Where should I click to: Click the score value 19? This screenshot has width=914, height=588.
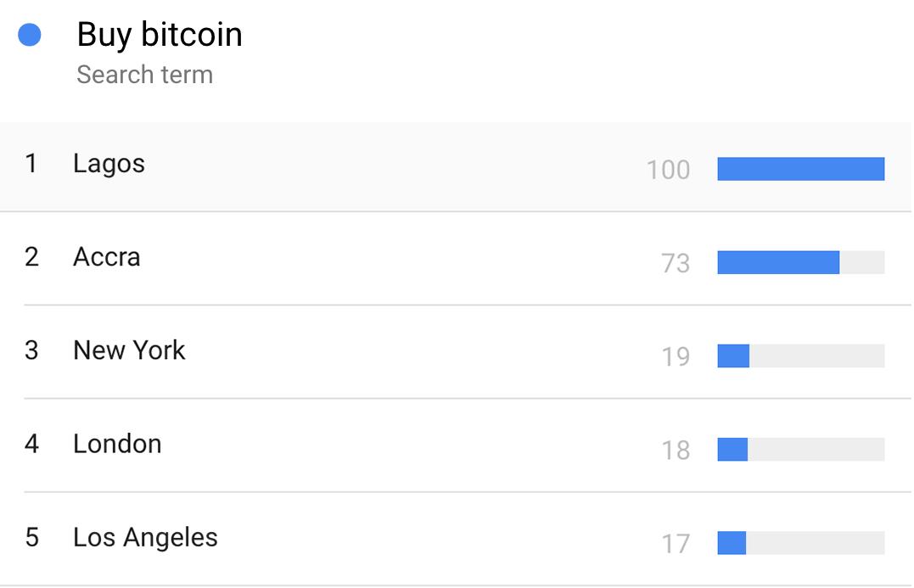pos(676,356)
